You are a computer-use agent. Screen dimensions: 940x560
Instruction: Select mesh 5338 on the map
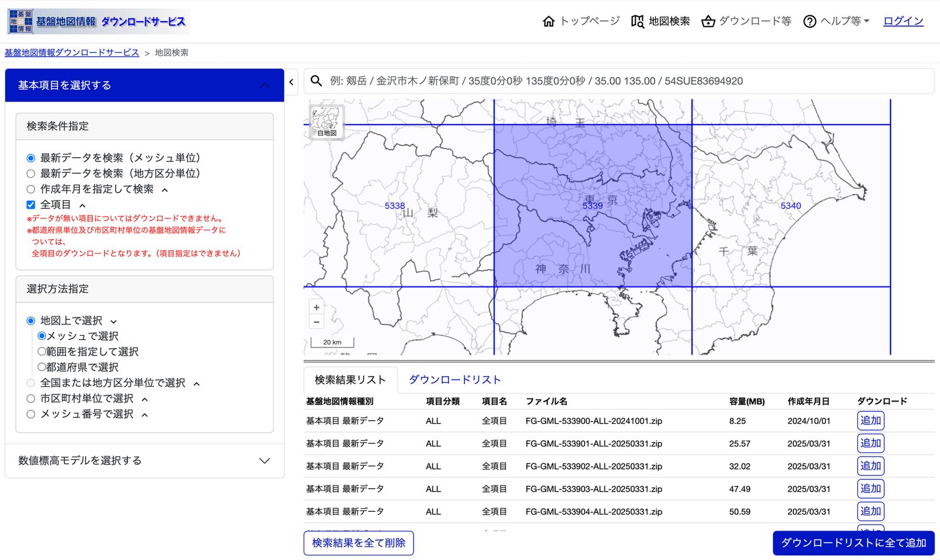(x=395, y=206)
